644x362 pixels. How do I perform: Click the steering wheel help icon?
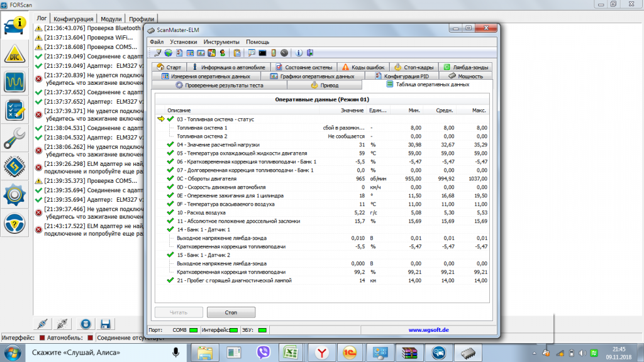click(x=14, y=223)
